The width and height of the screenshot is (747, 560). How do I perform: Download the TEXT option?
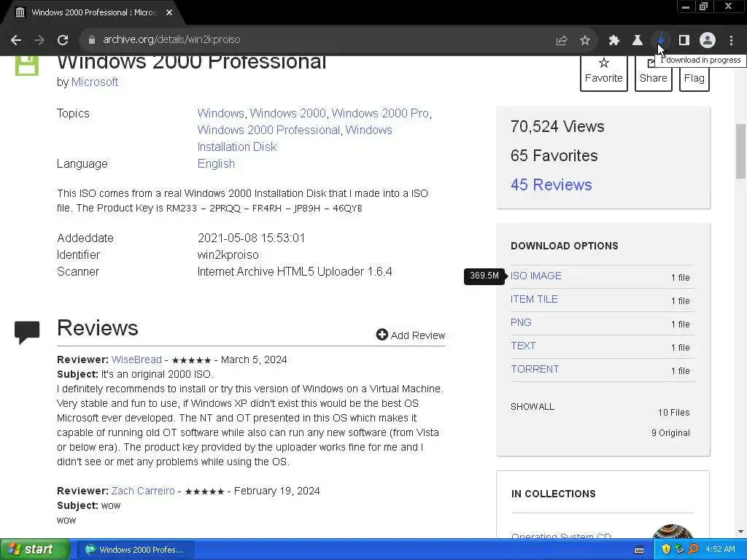pos(523,346)
